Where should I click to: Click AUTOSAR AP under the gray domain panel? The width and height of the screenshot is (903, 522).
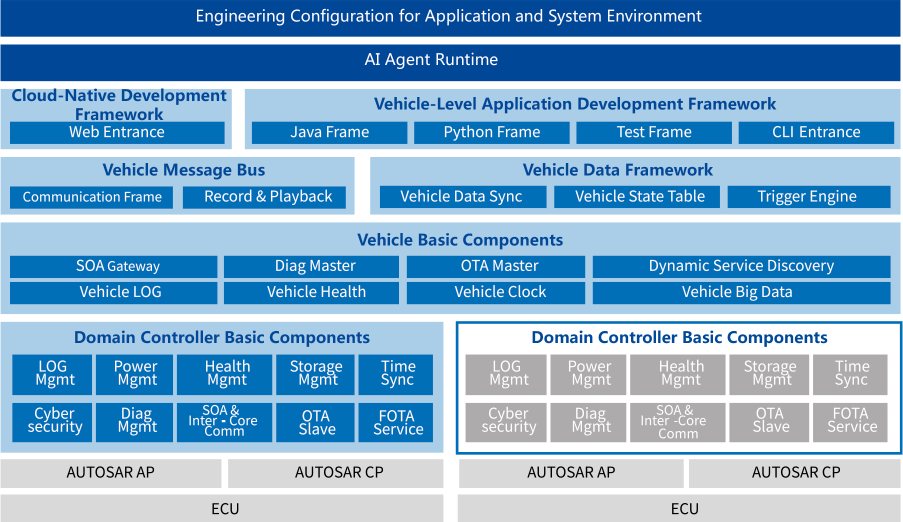[571, 473]
